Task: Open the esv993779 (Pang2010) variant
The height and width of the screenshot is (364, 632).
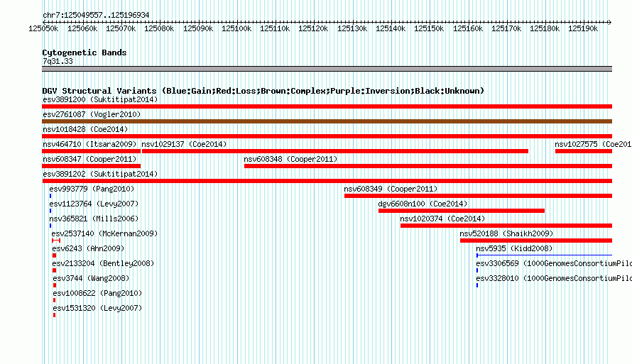Action: 92,189
